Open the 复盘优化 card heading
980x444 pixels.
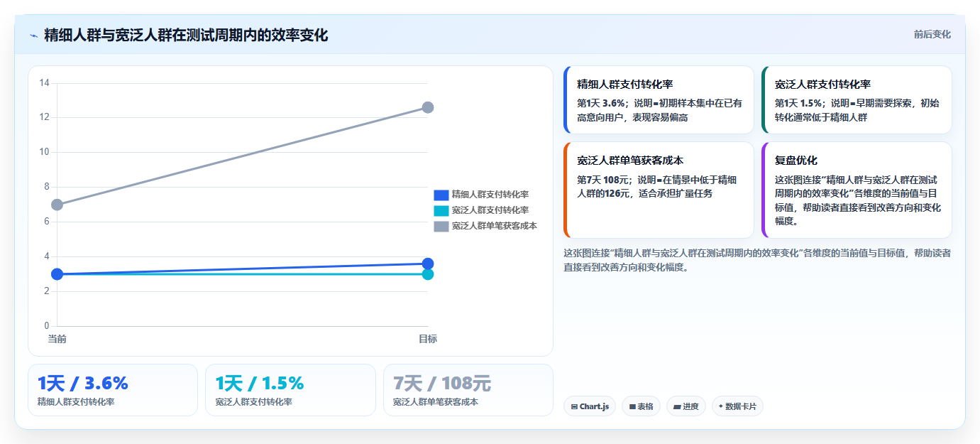(x=796, y=161)
